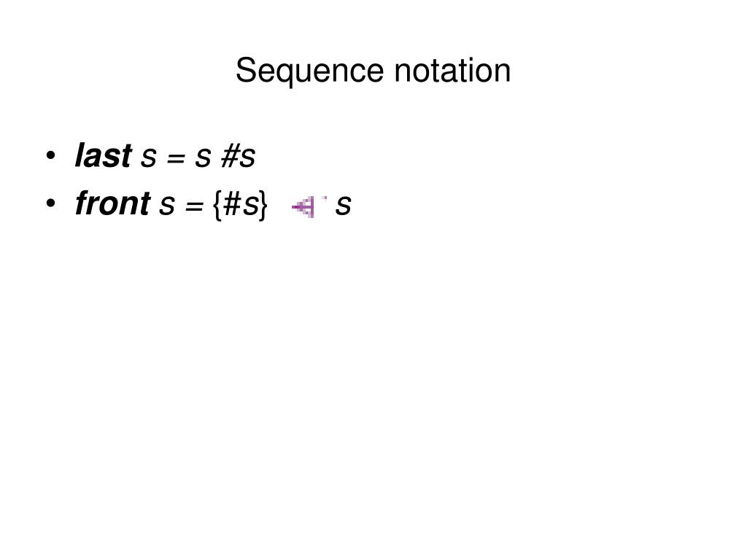Click the bold word "last"
Image resolution: width=747 pixels, height=560 pixels.
click(x=103, y=155)
